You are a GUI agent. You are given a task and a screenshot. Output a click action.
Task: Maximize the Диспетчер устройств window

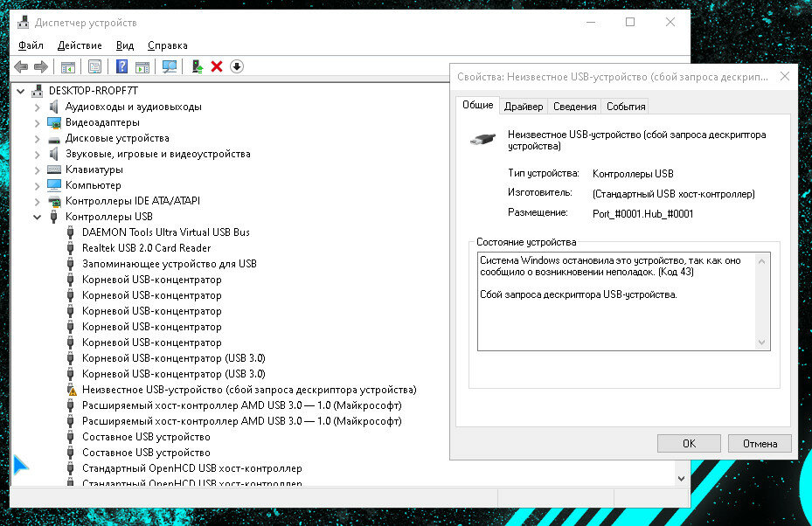[x=629, y=22]
